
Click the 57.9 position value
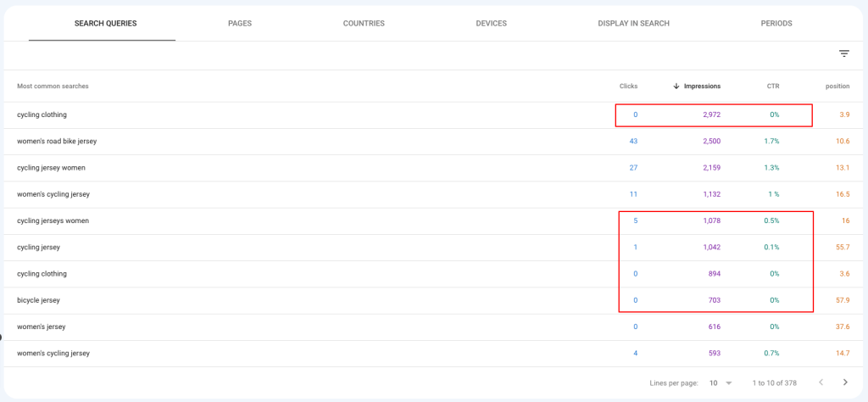(843, 300)
